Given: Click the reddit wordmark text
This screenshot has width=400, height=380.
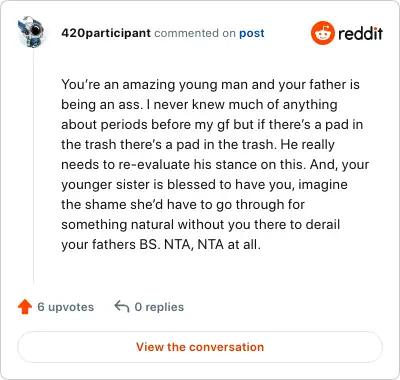Looking at the screenshot, I should 360,33.
